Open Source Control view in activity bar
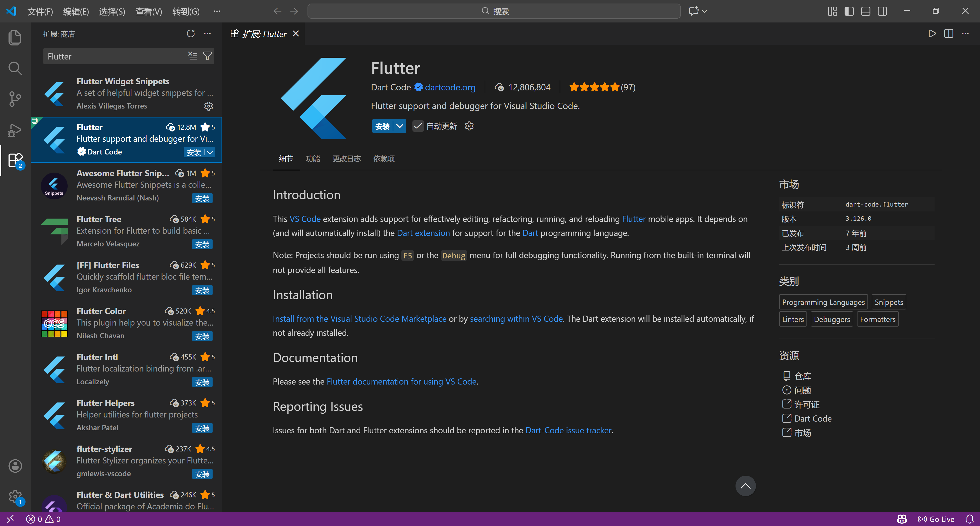Image resolution: width=980 pixels, height=526 pixels. (15, 99)
